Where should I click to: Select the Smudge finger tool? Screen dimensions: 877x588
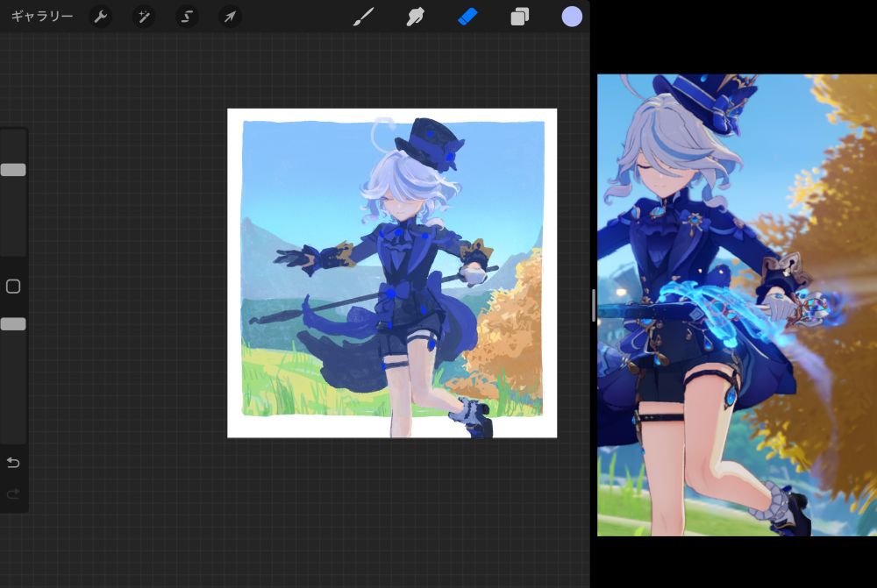point(415,17)
